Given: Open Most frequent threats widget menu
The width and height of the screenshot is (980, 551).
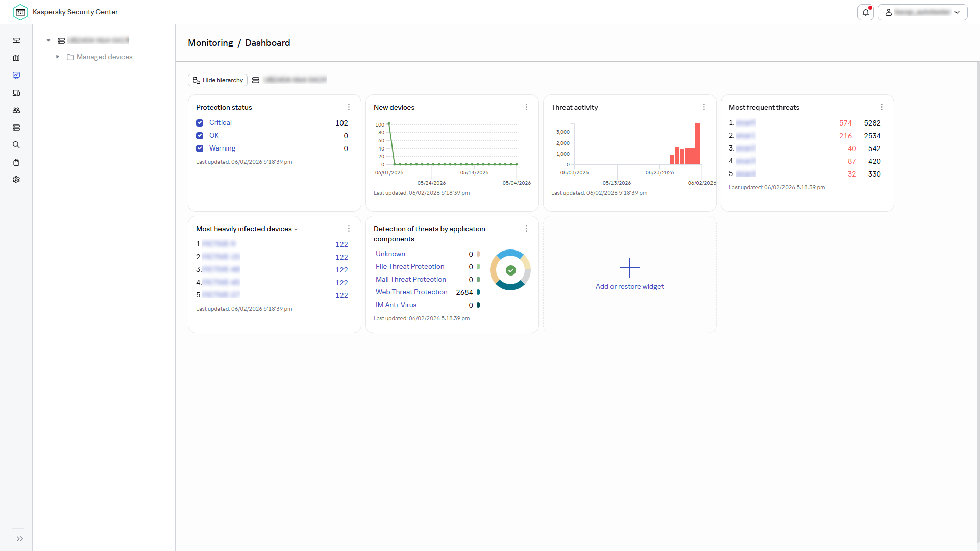Looking at the screenshot, I should coord(882,107).
